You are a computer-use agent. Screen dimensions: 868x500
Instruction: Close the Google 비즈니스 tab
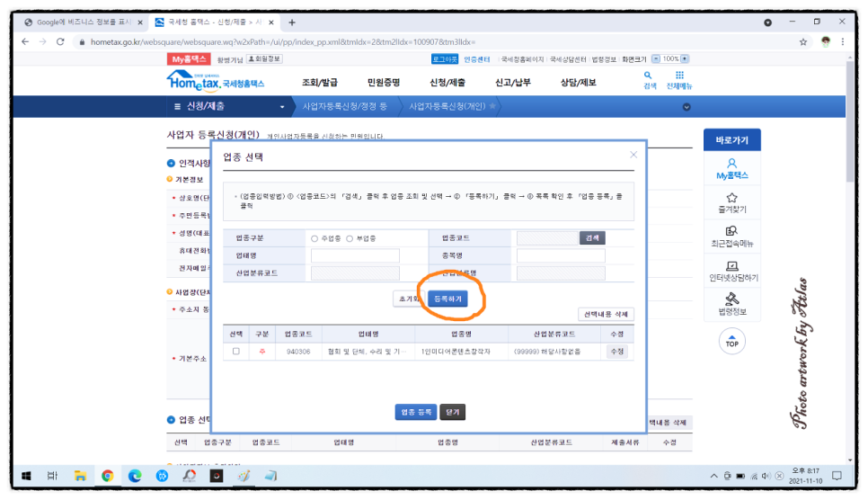pyautogui.click(x=140, y=22)
